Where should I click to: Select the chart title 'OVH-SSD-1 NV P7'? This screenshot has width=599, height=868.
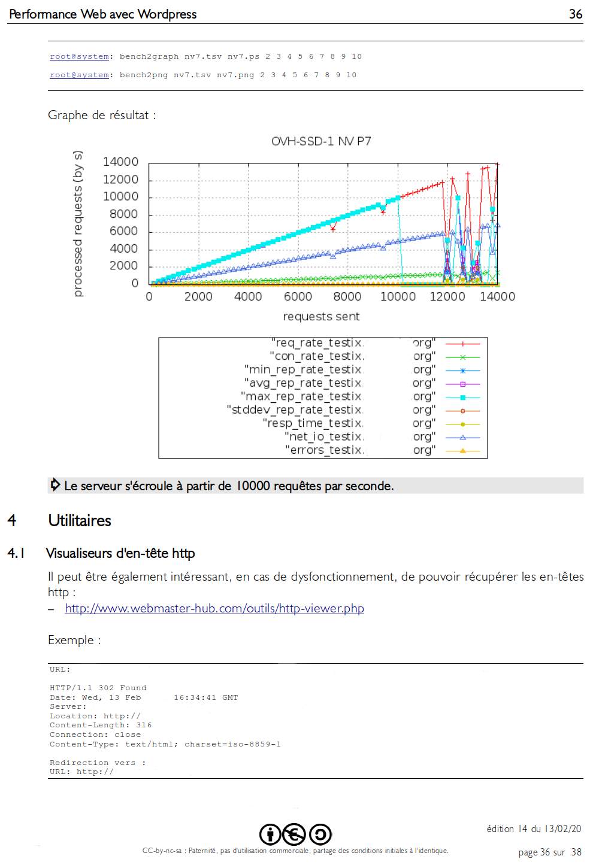321,141
